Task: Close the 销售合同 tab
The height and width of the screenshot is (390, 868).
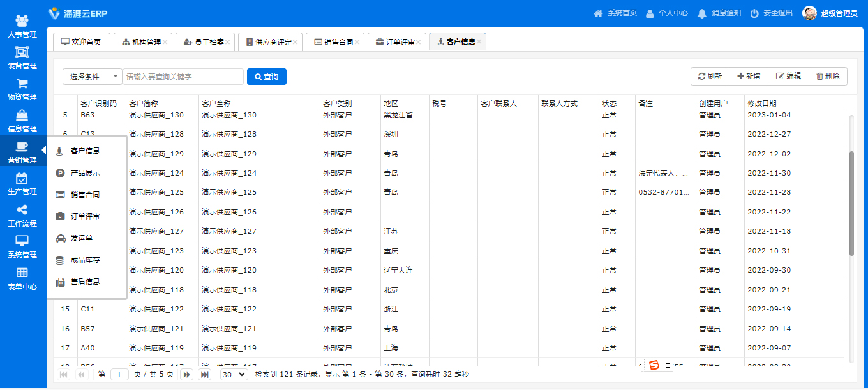Action: 357,42
